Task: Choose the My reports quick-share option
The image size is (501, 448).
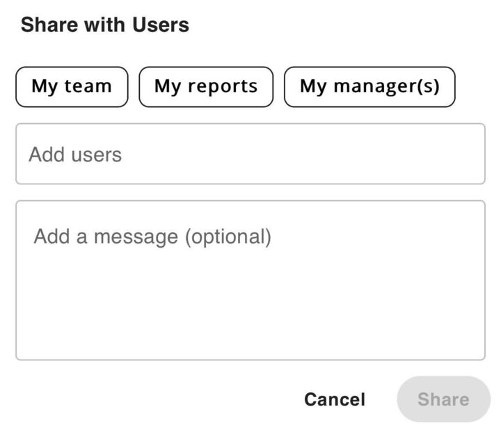Action: (x=206, y=87)
